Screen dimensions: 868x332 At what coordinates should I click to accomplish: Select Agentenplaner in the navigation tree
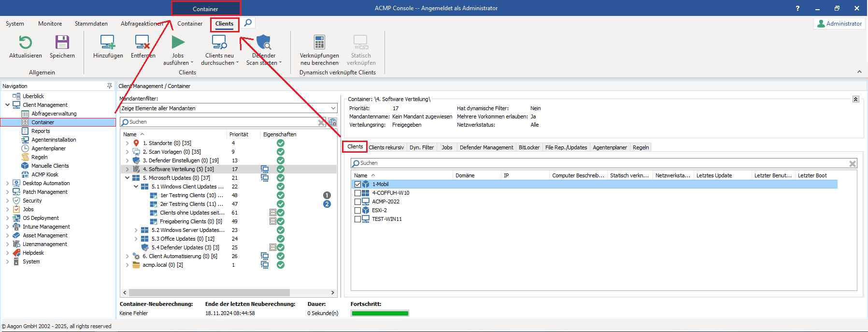tap(48, 148)
